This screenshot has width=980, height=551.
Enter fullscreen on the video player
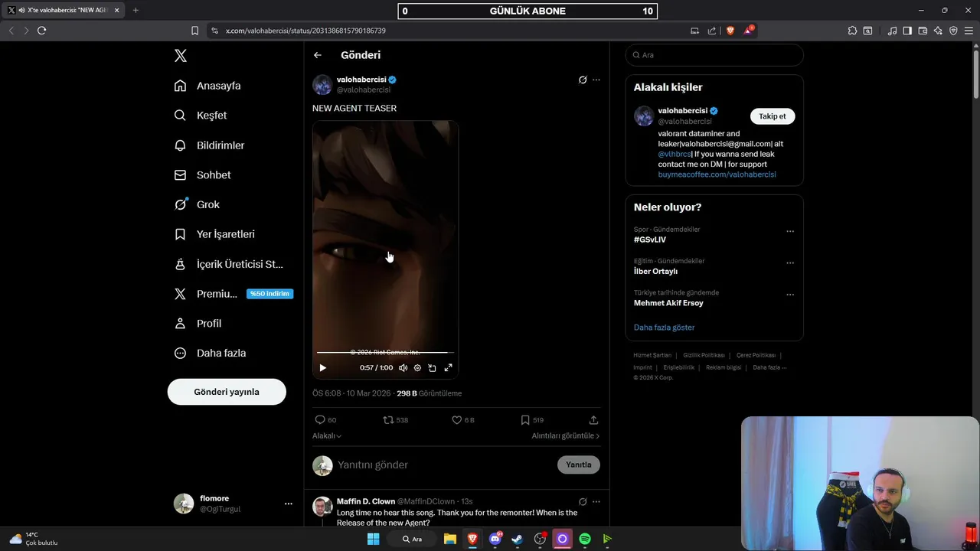tap(449, 368)
